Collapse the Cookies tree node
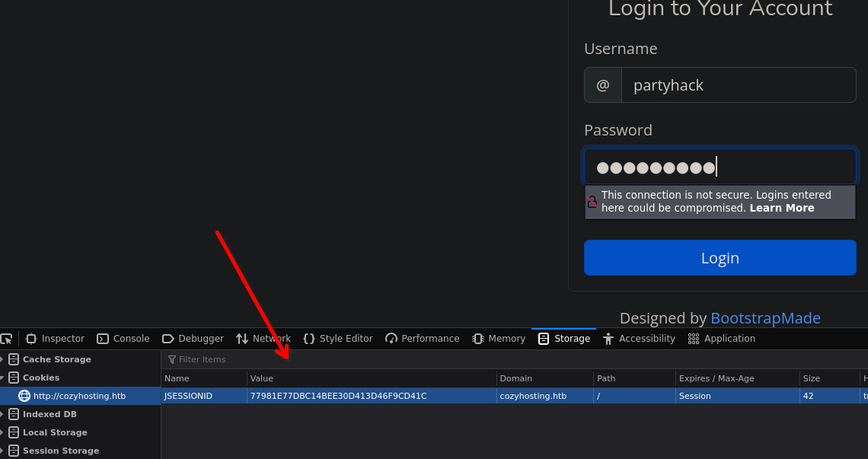 [2, 378]
